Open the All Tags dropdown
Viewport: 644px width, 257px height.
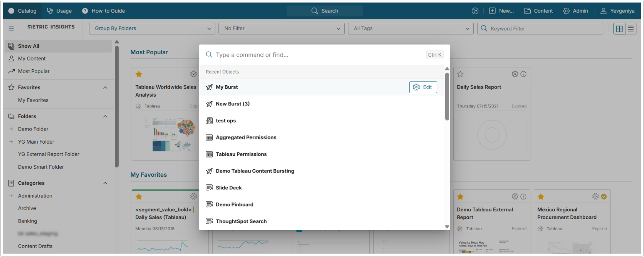(x=410, y=29)
